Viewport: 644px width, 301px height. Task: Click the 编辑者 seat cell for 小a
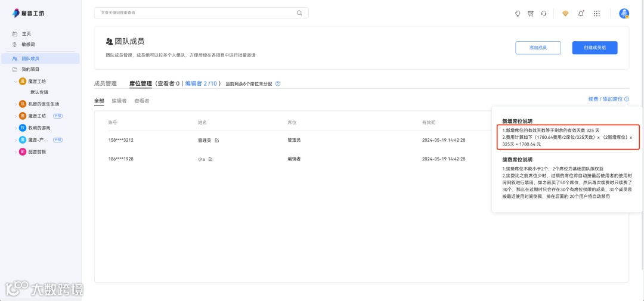click(294, 159)
